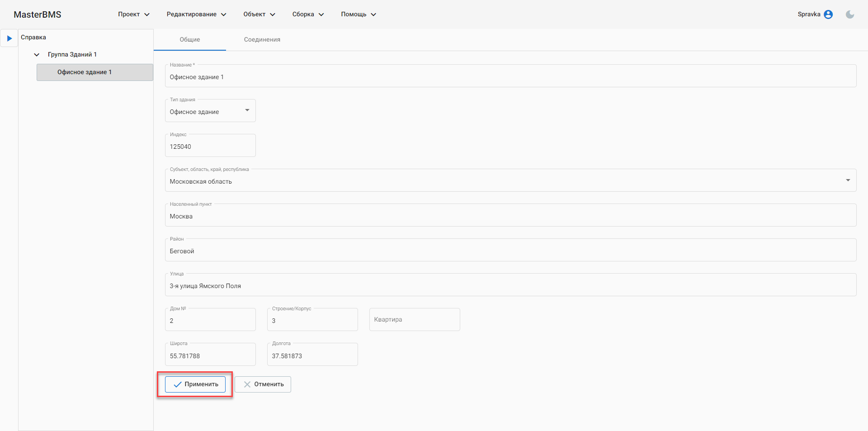Image resolution: width=868 pixels, height=431 pixels.
Task: Collapse the Группа Зданий 1 tree node
Action: point(37,55)
